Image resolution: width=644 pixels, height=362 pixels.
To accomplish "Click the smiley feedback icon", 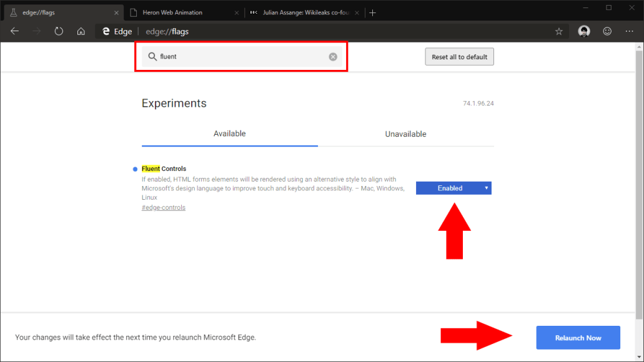I will point(607,31).
